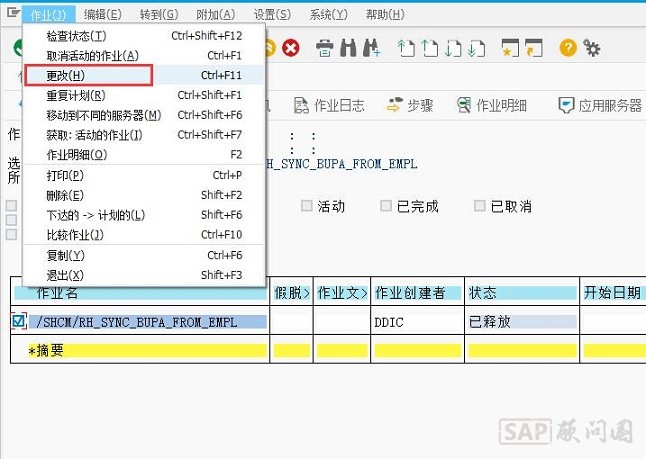Viewport: 646px width, 459px height.
Task: Open the 编辑(E) menu
Action: tap(103, 14)
